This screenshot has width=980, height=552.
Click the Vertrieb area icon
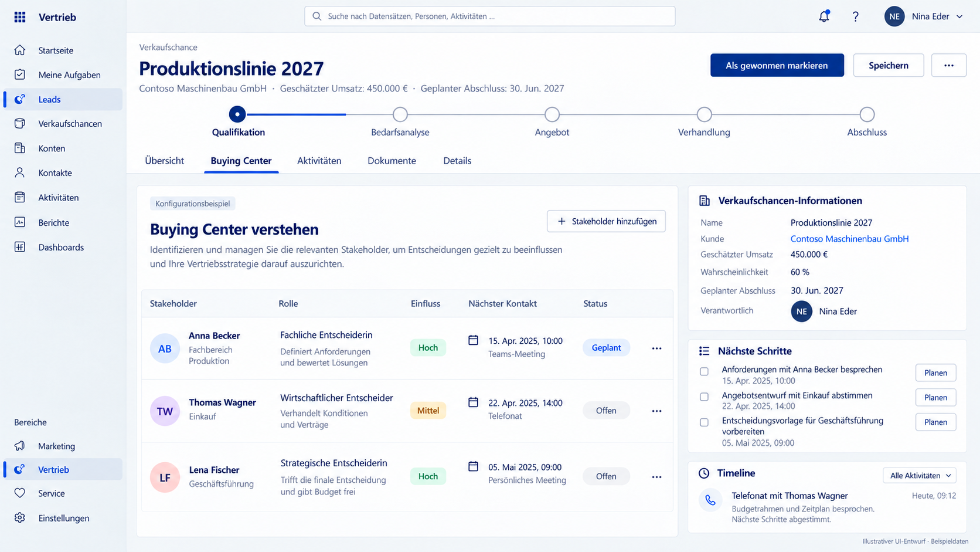20,469
